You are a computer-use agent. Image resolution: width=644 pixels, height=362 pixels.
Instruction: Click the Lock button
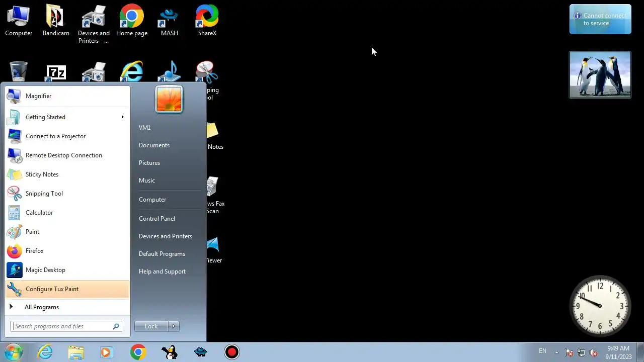(x=151, y=326)
